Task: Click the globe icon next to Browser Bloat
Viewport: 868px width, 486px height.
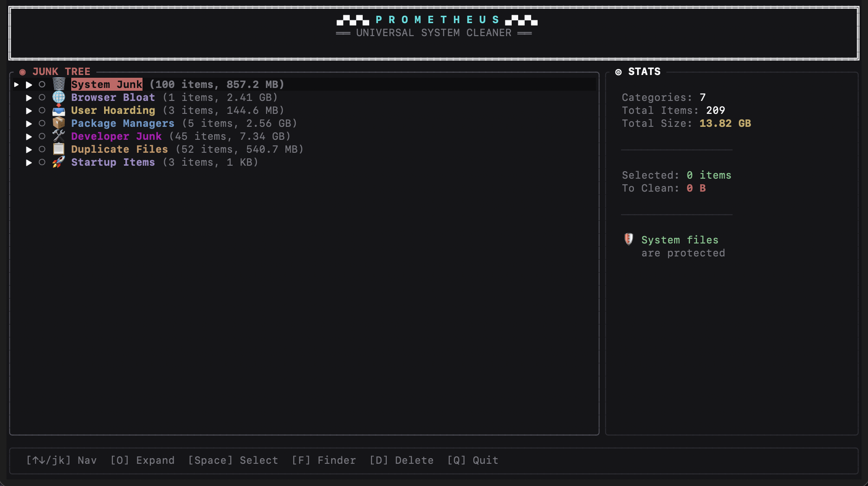Action: [58, 97]
